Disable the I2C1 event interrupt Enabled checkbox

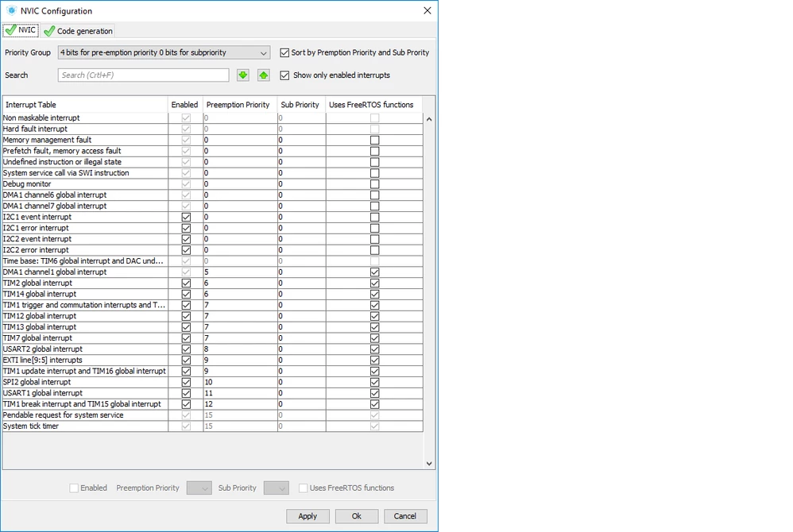[186, 218]
